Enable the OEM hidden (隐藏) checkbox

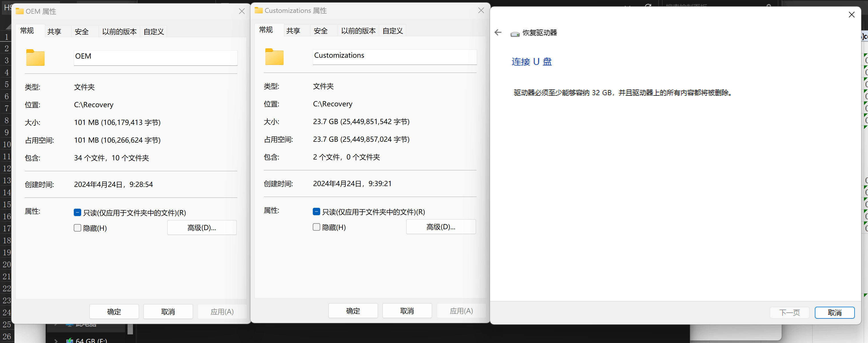tap(77, 228)
